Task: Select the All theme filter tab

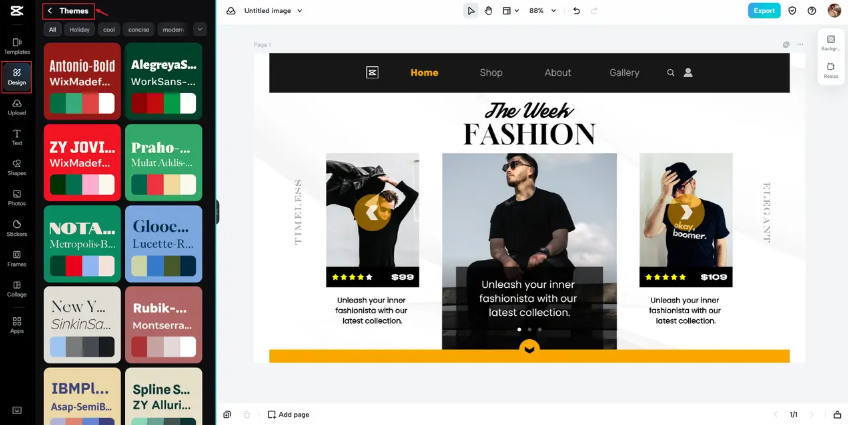Action: 52,30
